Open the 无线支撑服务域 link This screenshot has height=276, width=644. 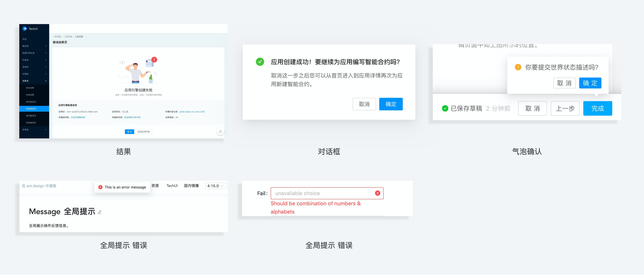(x=78, y=117)
